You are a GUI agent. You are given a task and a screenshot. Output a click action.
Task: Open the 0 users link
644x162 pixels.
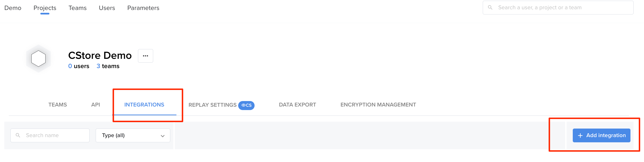(79, 66)
